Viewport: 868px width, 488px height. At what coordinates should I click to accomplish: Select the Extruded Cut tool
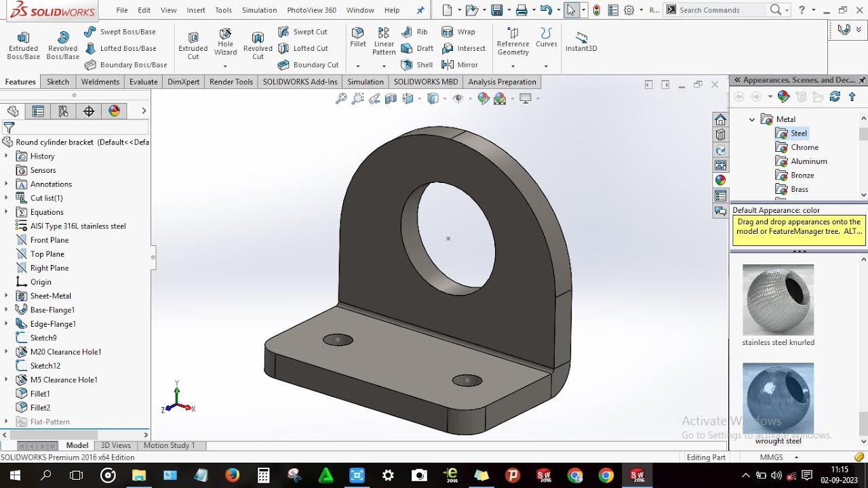193,45
